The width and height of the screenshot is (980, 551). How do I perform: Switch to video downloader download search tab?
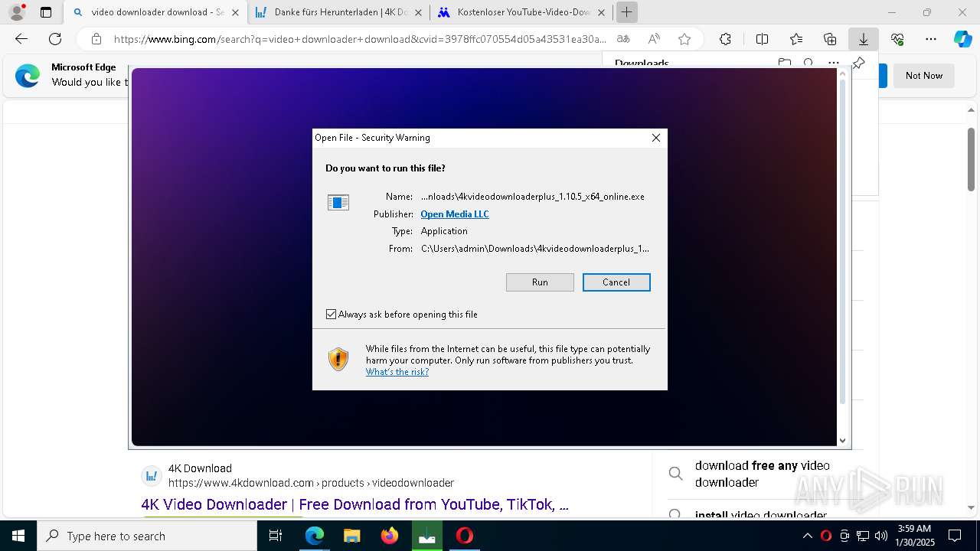tap(155, 12)
